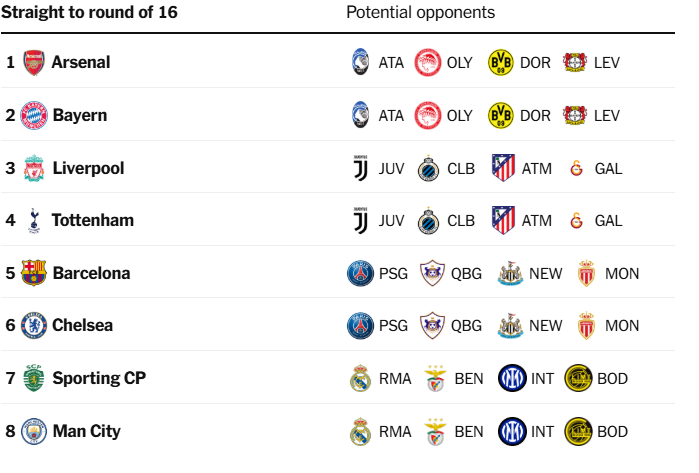Click Inter crest in Man City's row
This screenshot has height=473, width=699.
click(x=511, y=431)
